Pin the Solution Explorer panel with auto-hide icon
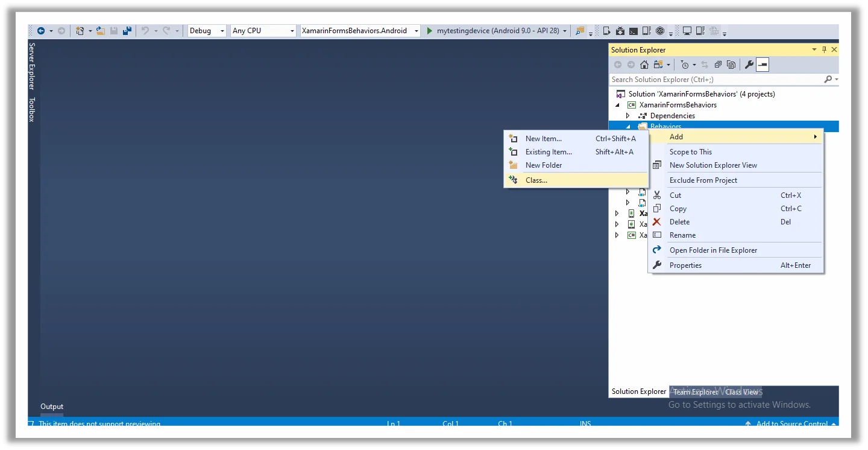 [x=825, y=49]
